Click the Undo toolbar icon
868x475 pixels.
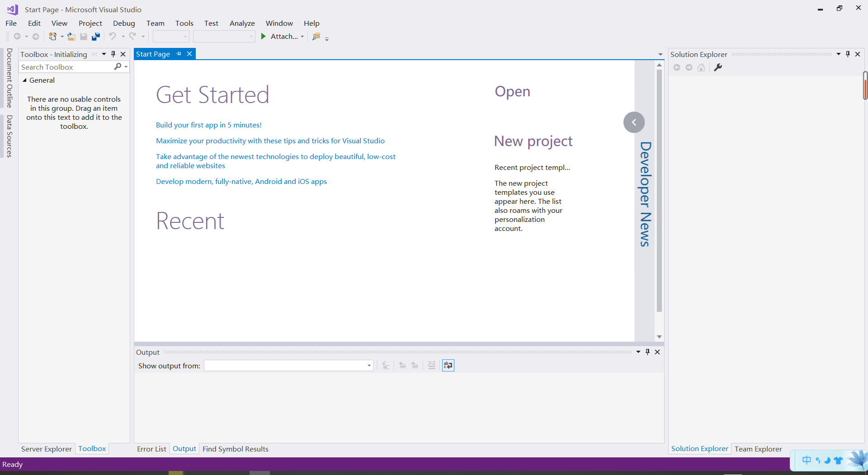tap(113, 36)
